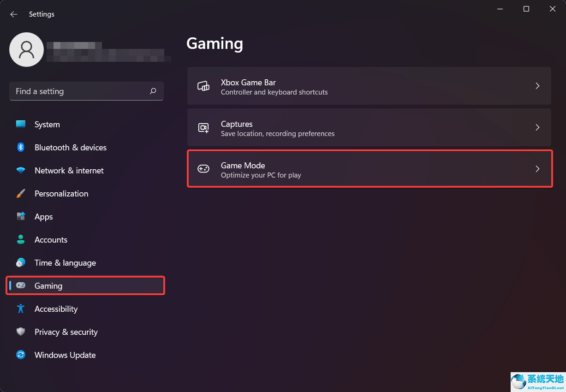Expand the Captures settings chevron

537,127
